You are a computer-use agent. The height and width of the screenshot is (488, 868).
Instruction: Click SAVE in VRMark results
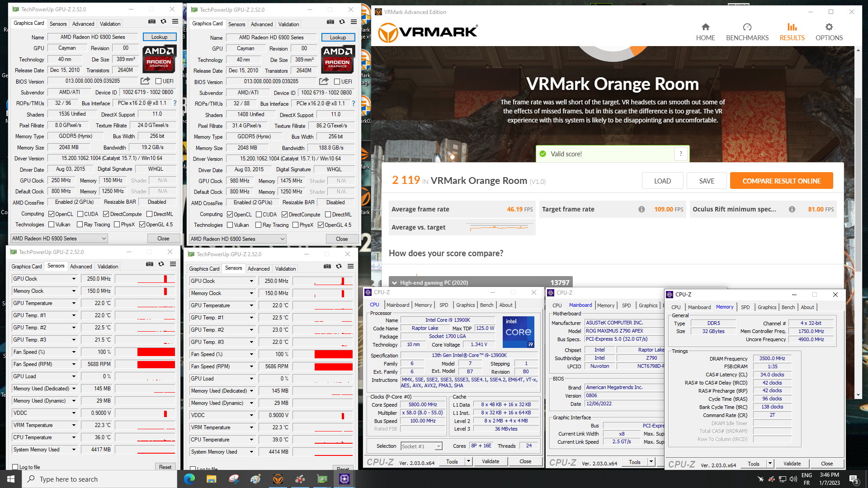pyautogui.click(x=707, y=181)
